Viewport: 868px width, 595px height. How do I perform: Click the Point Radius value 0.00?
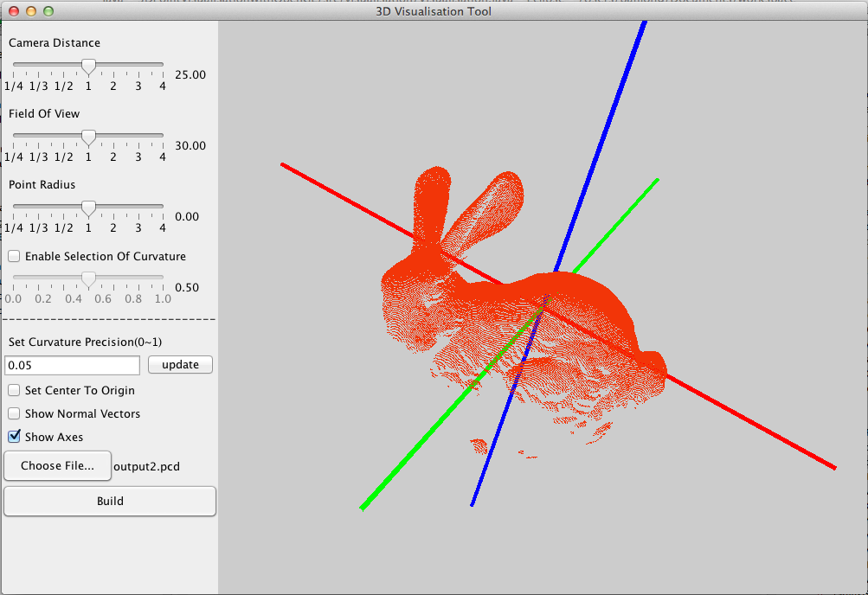tap(187, 216)
